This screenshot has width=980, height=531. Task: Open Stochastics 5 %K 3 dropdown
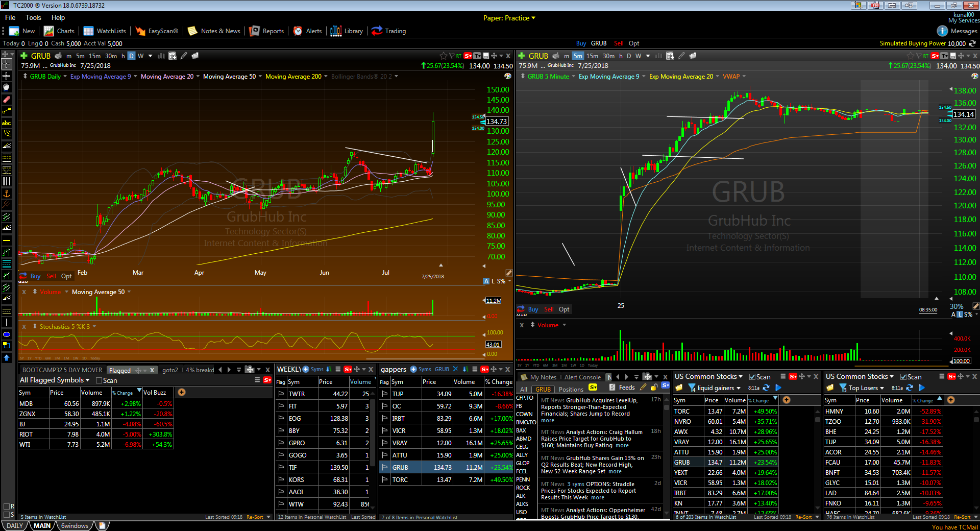tap(94, 327)
